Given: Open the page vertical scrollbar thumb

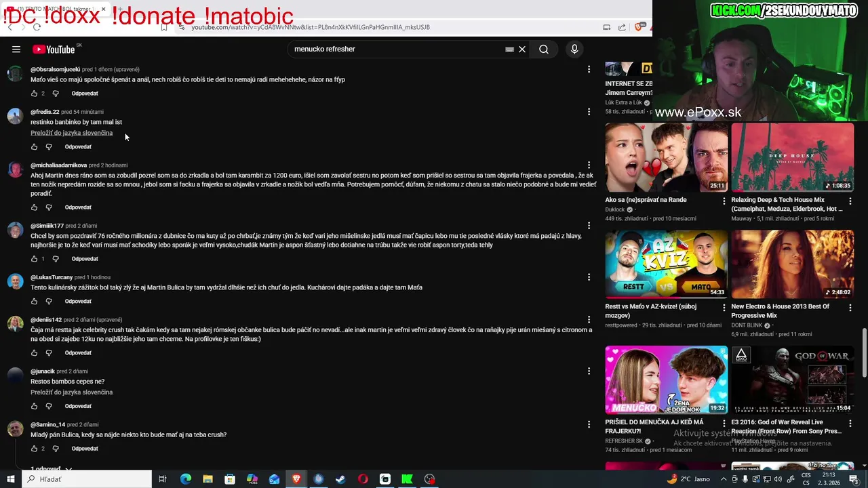Looking at the screenshot, I should (864, 352).
